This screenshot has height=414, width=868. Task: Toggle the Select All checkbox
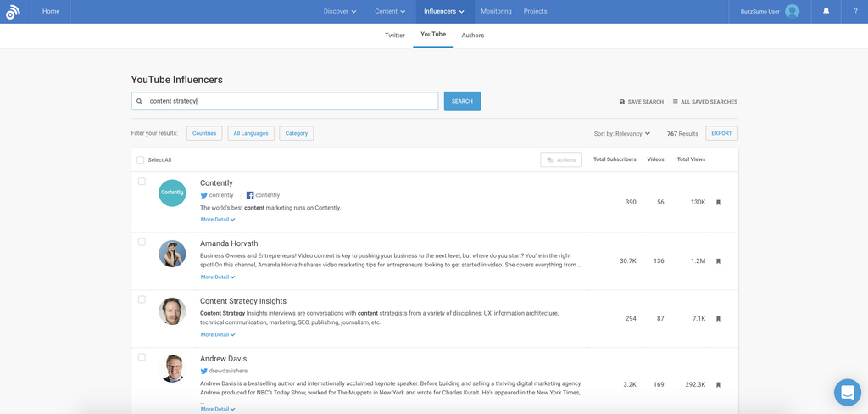141,159
